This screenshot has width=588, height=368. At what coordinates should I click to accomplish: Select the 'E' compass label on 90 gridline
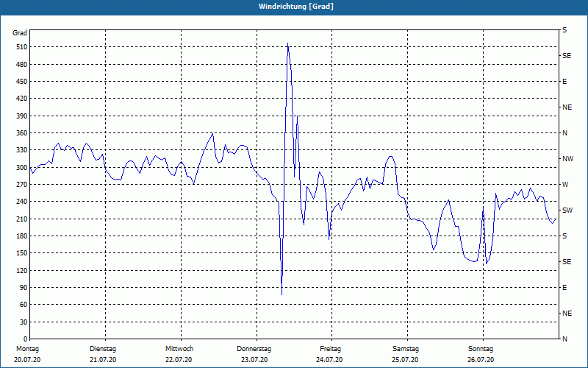tap(564, 288)
